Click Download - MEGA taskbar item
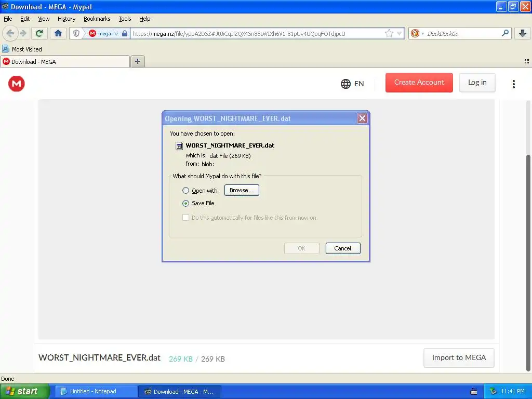The image size is (532, 399). pos(180,392)
